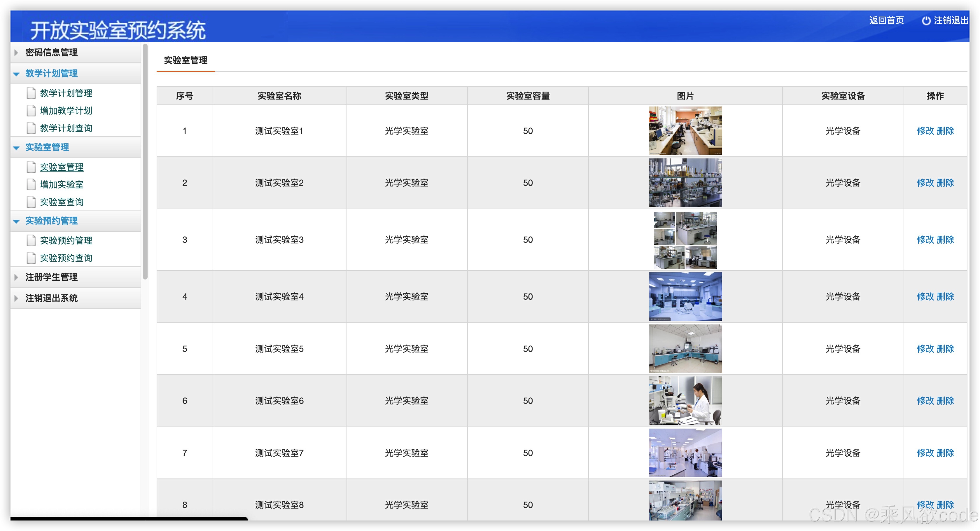Screen dimensions: 980x531
Task: Click the document icon beside 教学计划管理 submenu item
Action: (31, 93)
